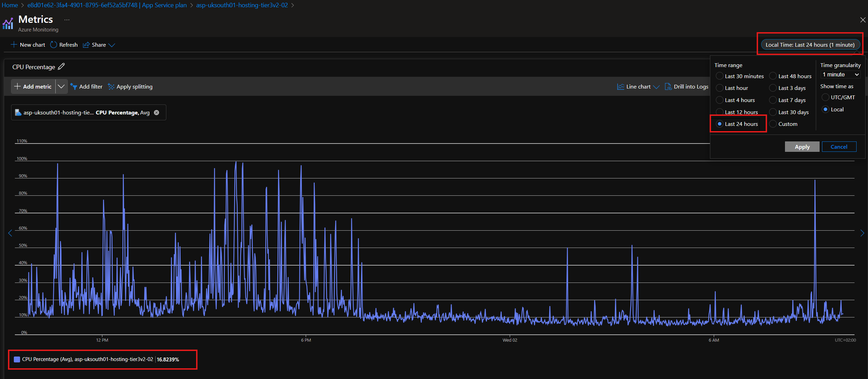Screen dimensions: 868x379
Task: Select the Last 7 days radio button
Action: (x=773, y=100)
